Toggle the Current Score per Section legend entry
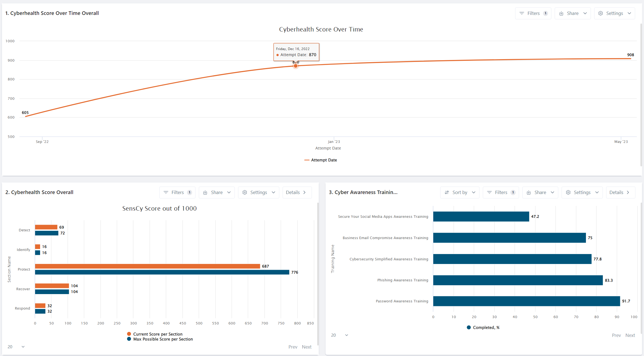The height and width of the screenshot is (356, 644). click(x=155, y=334)
